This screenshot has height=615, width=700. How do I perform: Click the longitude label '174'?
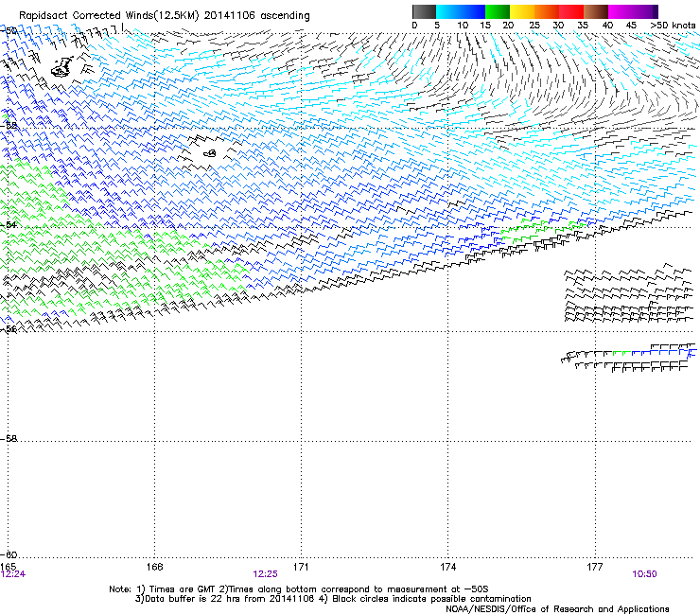tap(447, 567)
